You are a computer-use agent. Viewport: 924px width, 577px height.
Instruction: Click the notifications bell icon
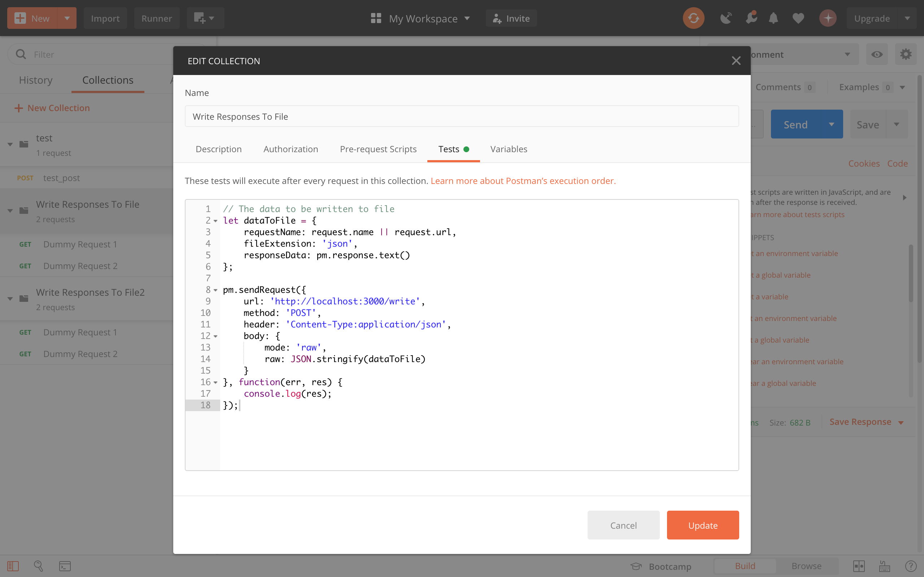coord(773,18)
